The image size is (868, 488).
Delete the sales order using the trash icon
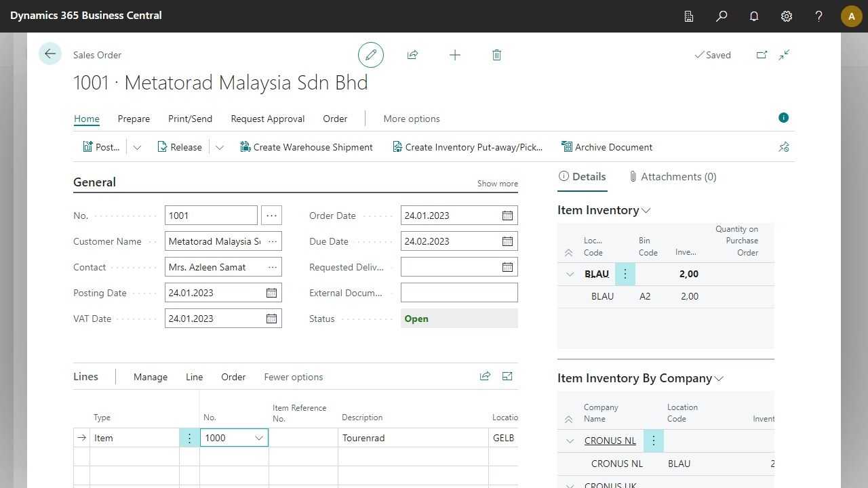[496, 55]
